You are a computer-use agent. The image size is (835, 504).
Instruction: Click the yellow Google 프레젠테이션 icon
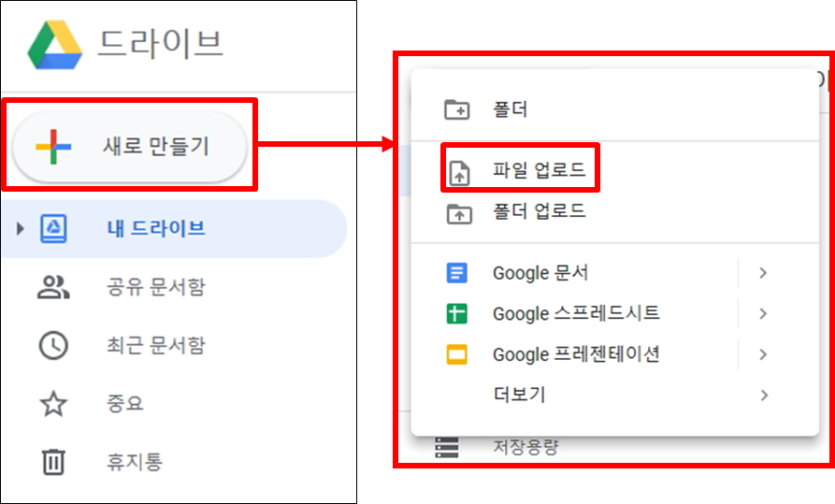point(457,354)
